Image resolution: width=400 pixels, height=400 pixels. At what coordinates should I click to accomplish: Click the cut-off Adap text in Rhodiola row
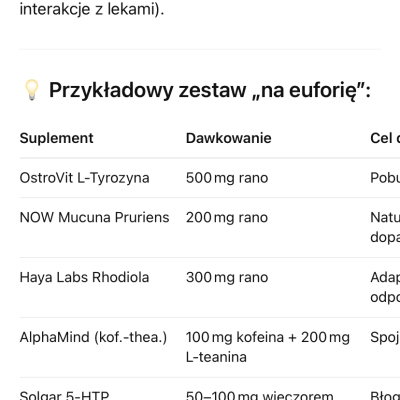(x=385, y=277)
